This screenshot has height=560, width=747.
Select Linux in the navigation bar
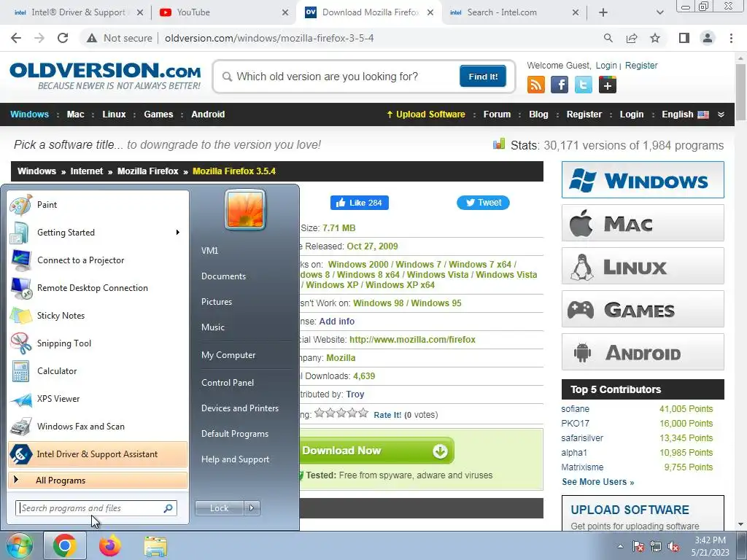pyautogui.click(x=114, y=114)
